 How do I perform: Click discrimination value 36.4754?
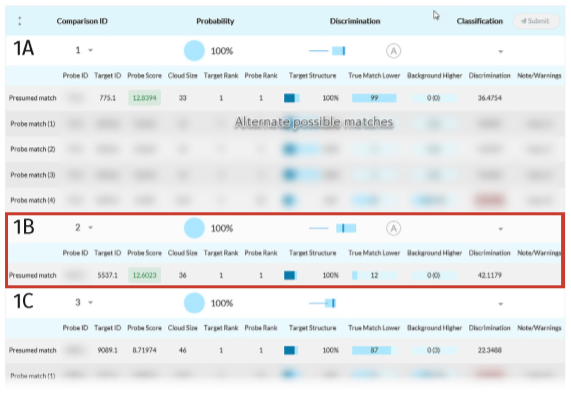(489, 98)
